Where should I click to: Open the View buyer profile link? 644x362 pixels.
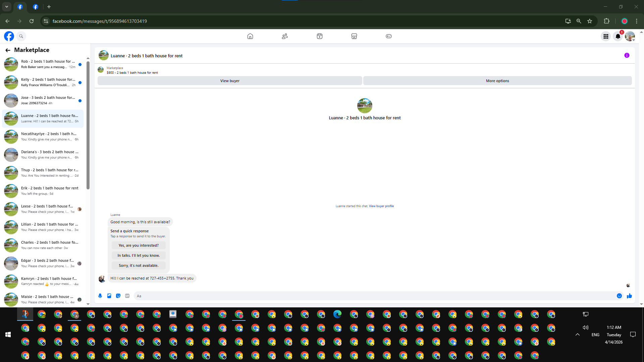381,206
